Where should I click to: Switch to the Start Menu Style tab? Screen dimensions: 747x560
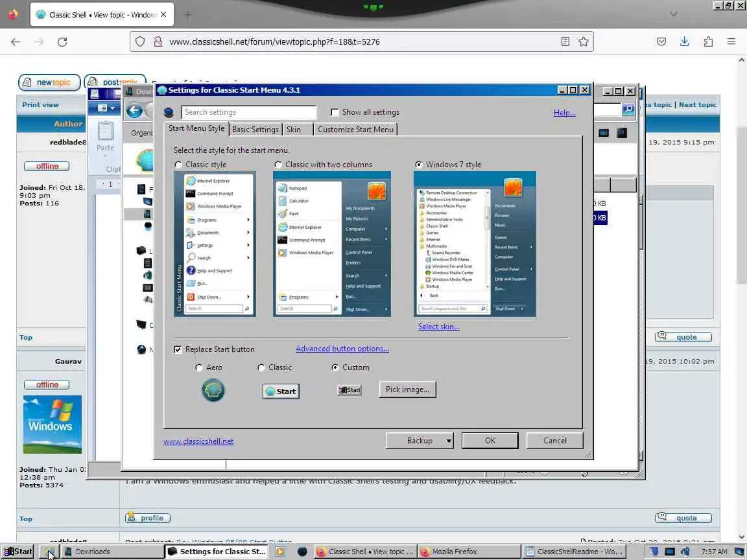(x=196, y=128)
